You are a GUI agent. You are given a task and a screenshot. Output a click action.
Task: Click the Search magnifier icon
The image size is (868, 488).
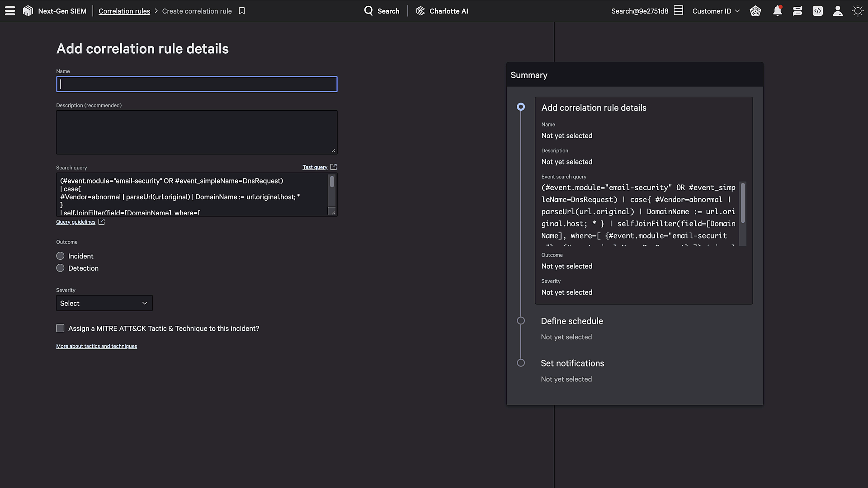tap(368, 11)
